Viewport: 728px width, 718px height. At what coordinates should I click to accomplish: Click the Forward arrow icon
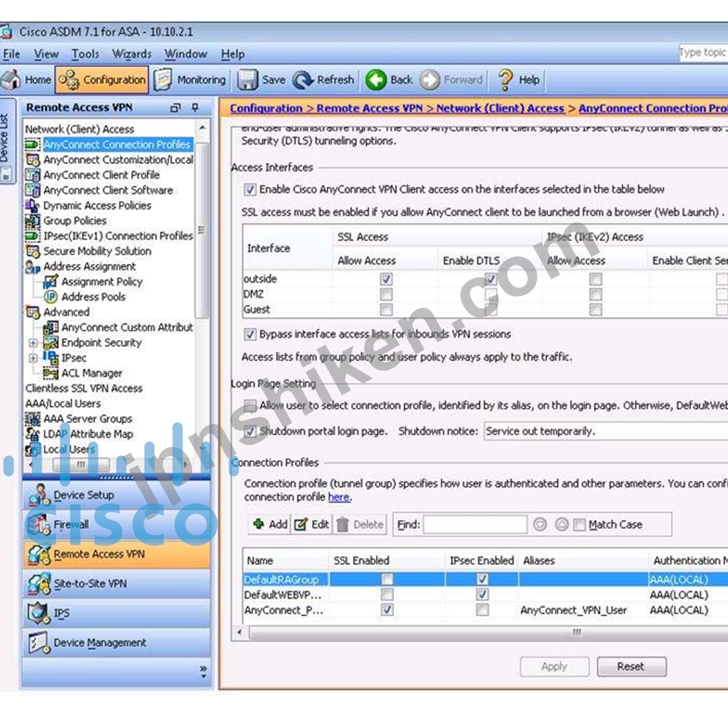(430, 80)
